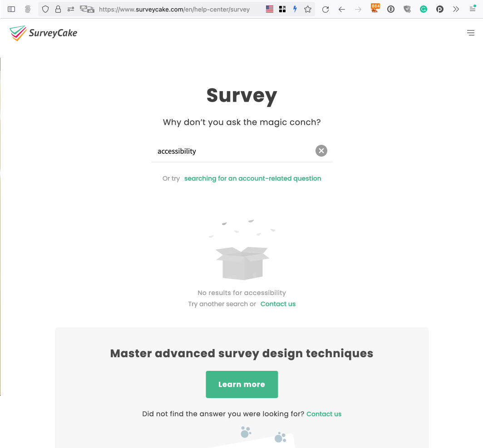This screenshot has height=448, width=483.
Task: View site security via lock icon
Action: click(58, 9)
